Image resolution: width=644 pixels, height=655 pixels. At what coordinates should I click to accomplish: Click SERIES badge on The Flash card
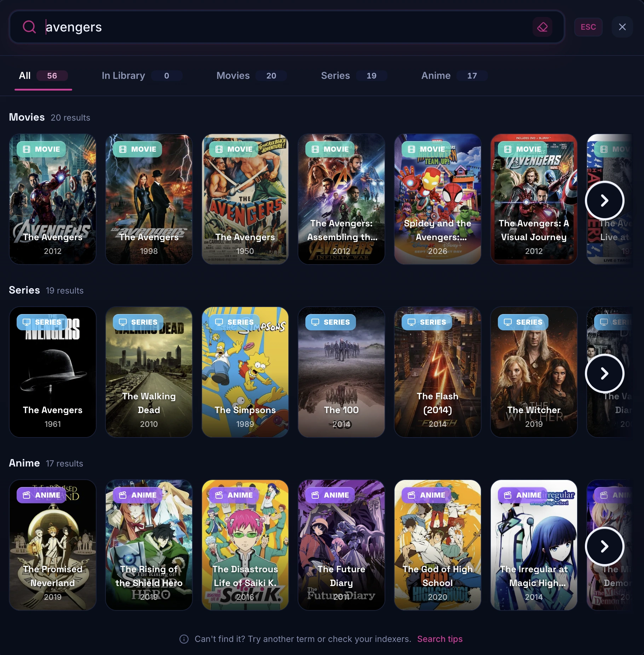click(x=427, y=322)
